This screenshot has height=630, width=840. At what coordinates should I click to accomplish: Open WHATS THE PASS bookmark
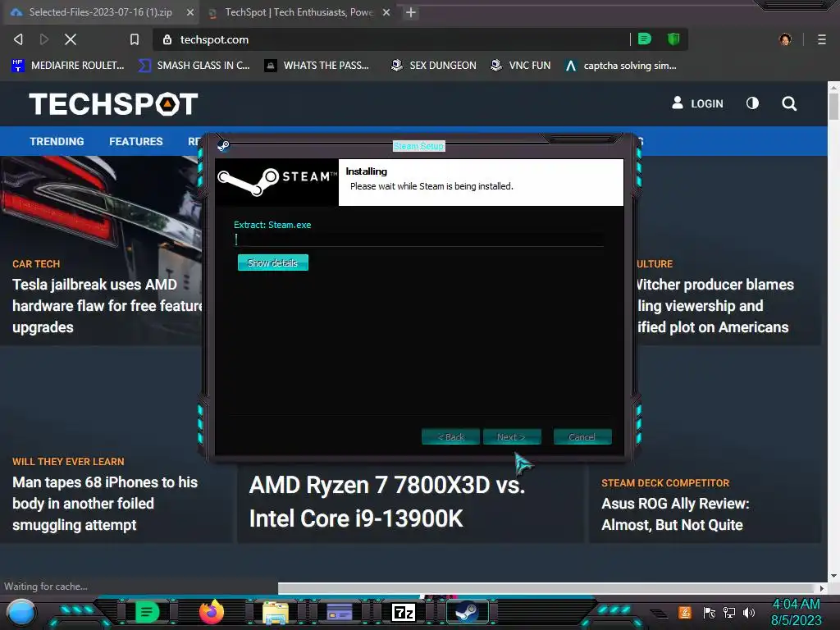click(x=317, y=66)
